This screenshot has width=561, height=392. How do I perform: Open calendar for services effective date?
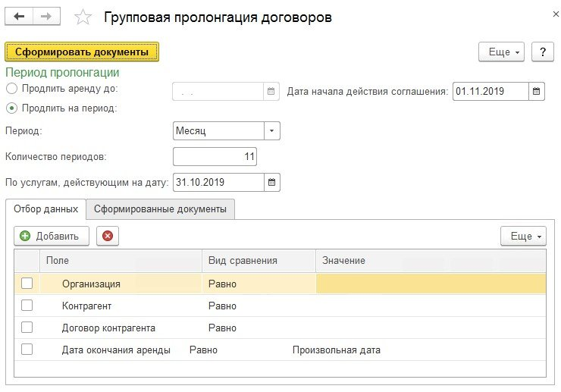point(272,182)
